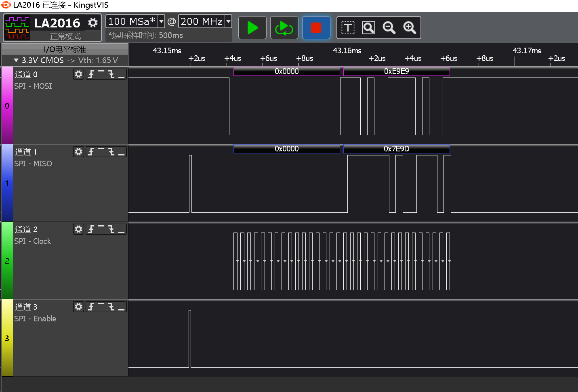The image size is (578, 392).
Task: Click the Vth: 1.65 V threshold text
Action: pos(98,60)
